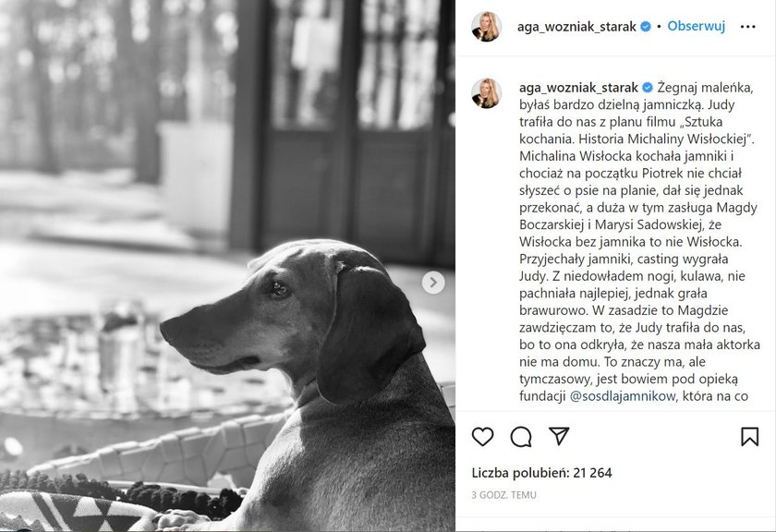Like the post with the heart icon

tap(482, 437)
